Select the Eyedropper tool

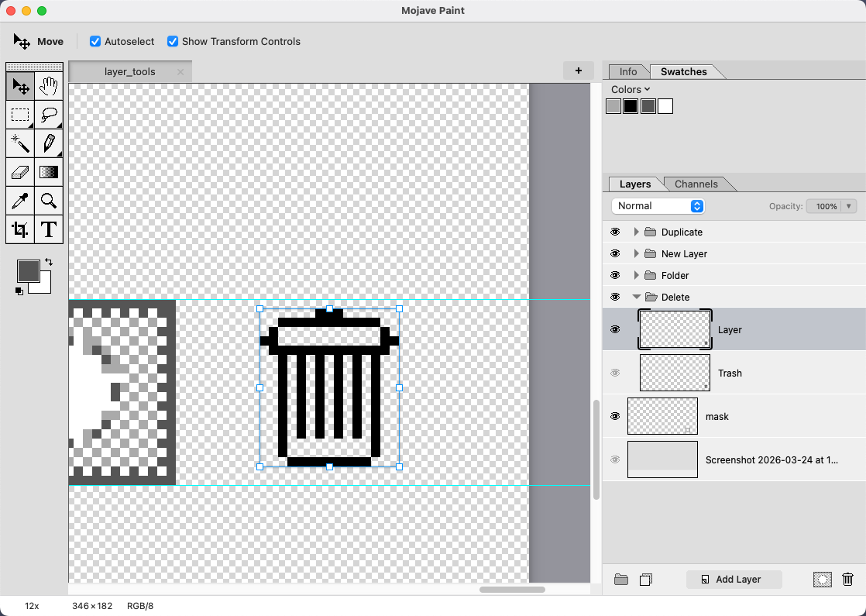point(20,201)
